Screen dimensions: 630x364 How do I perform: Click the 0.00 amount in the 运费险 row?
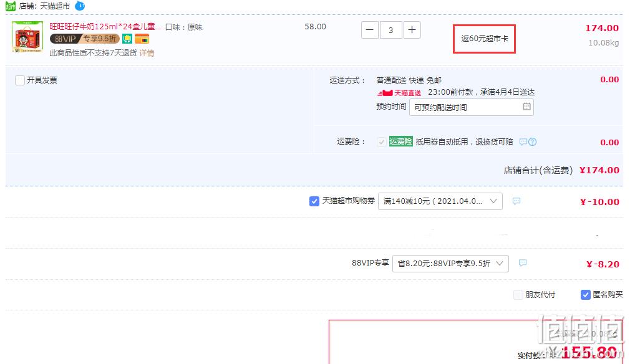coord(609,143)
